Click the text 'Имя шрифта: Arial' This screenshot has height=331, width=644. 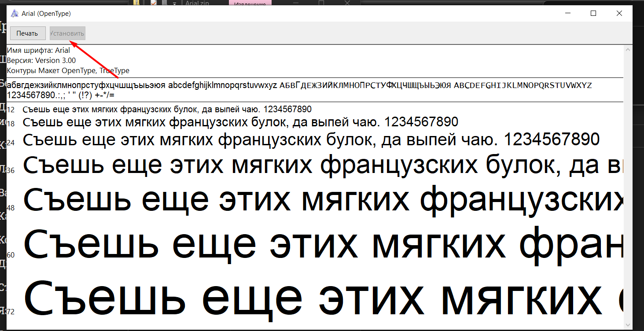(38, 50)
